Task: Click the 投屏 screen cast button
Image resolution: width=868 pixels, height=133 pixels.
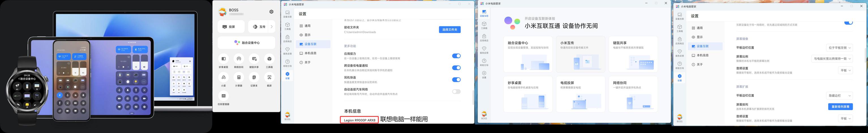Action: click(231, 27)
